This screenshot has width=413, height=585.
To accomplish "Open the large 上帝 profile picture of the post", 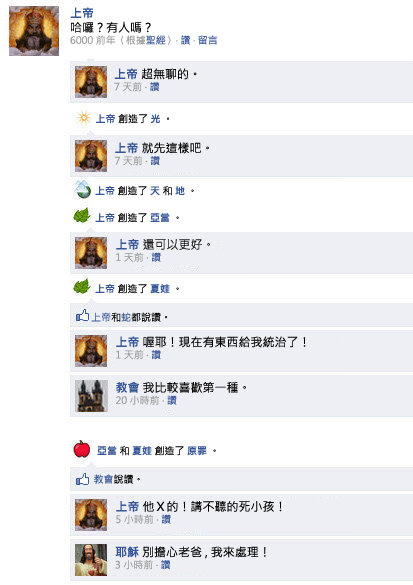I will coord(34,31).
